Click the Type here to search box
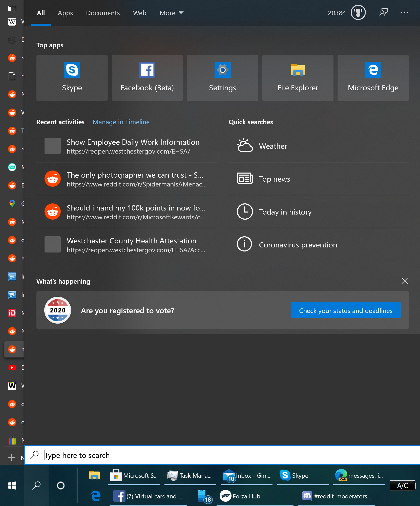 point(222,455)
